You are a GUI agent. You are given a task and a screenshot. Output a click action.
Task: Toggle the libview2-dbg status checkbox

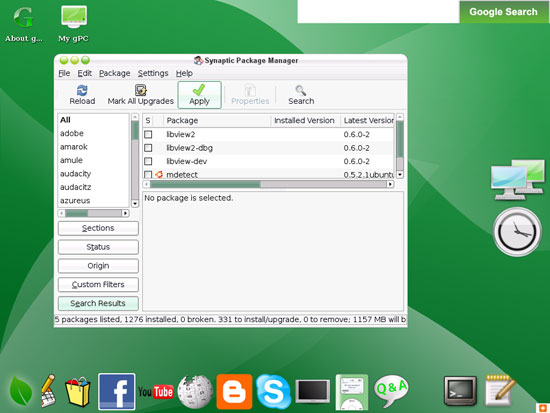pos(148,148)
